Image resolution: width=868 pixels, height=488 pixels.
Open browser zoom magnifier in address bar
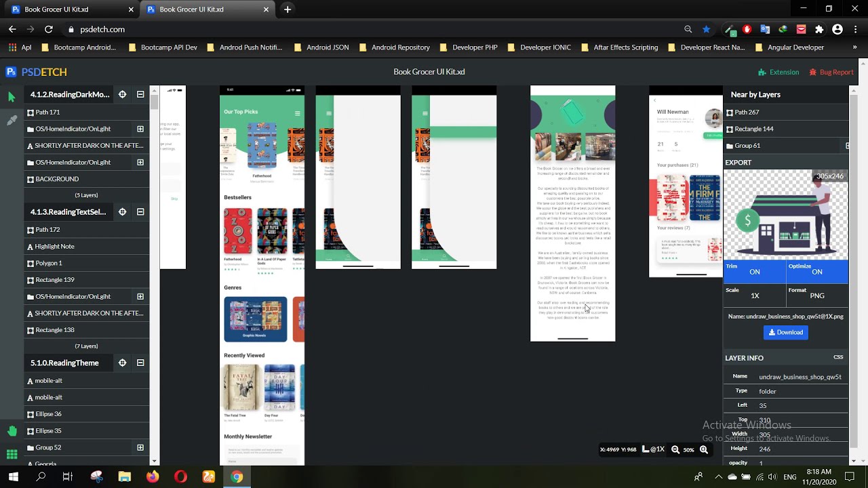(688, 29)
